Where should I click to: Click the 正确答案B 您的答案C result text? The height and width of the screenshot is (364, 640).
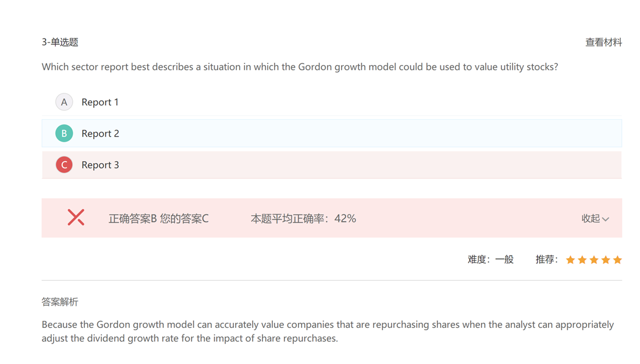tap(158, 219)
